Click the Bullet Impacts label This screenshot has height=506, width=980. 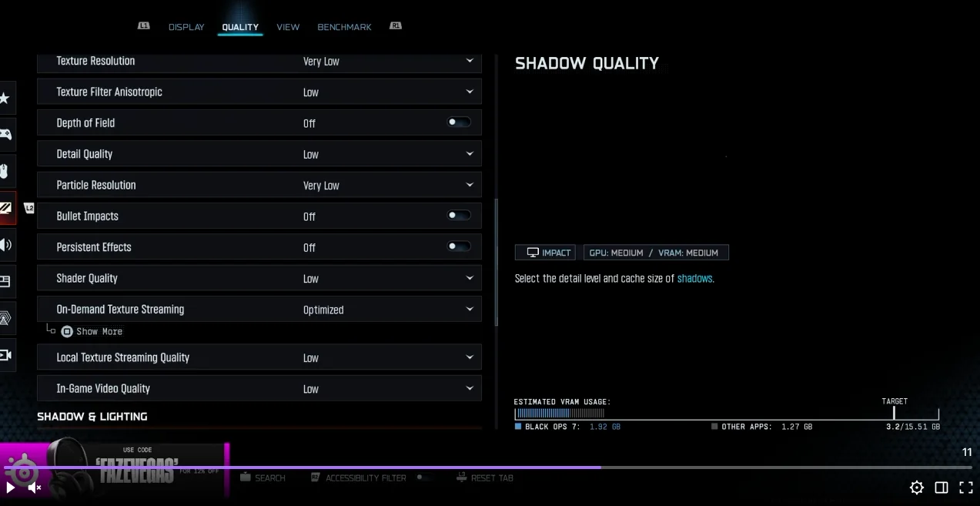87,216
